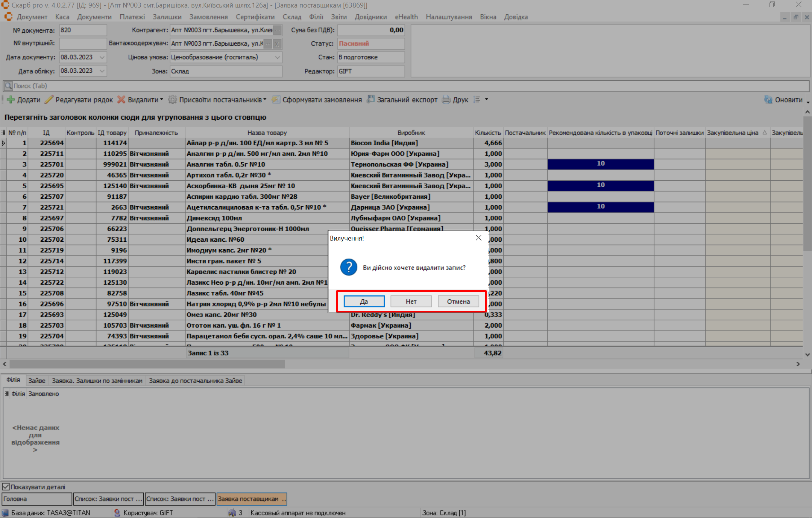Click the red X Видалити icon
The height and width of the screenshot is (518, 812).
click(x=121, y=100)
